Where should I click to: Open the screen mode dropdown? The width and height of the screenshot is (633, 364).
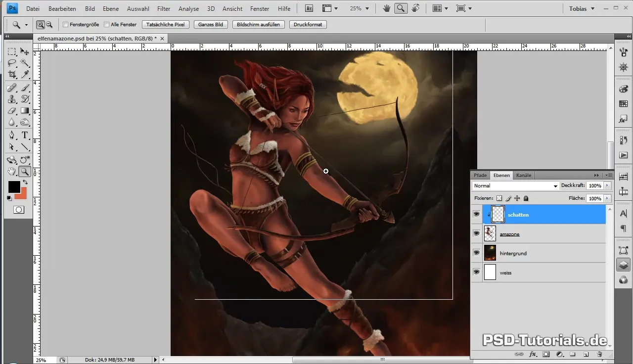(463, 8)
